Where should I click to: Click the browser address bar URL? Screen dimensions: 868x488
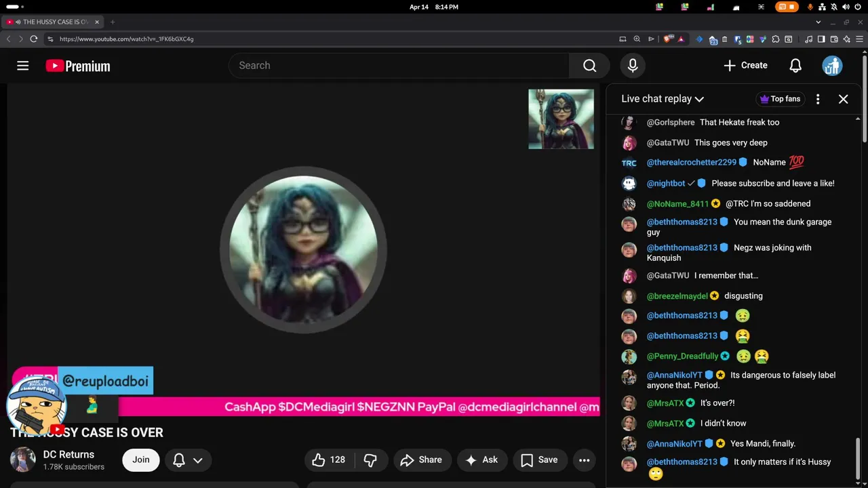click(x=126, y=39)
